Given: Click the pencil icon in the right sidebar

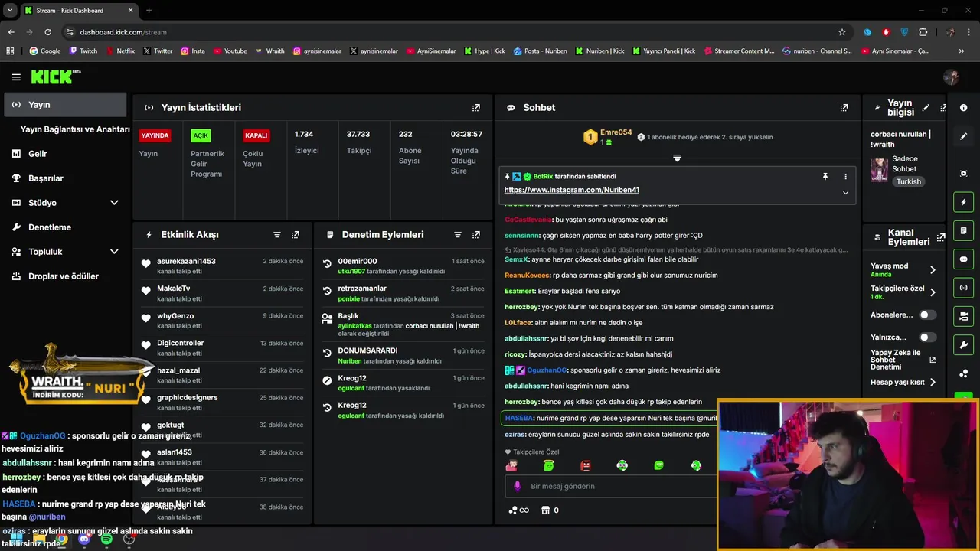Looking at the screenshot, I should click(x=963, y=136).
